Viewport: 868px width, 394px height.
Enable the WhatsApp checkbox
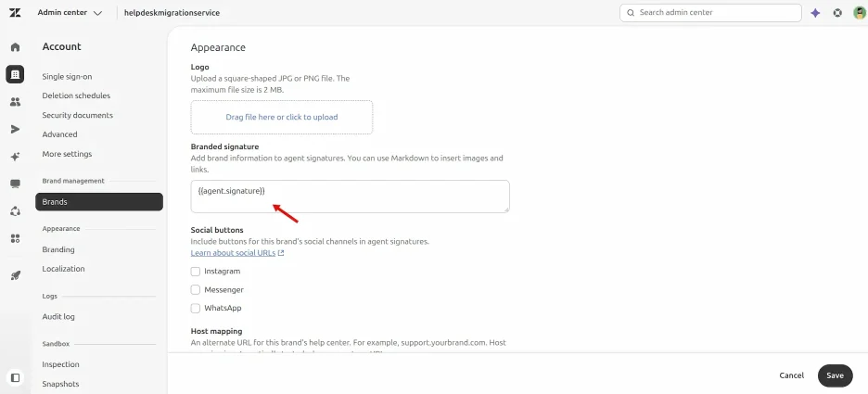tap(196, 308)
